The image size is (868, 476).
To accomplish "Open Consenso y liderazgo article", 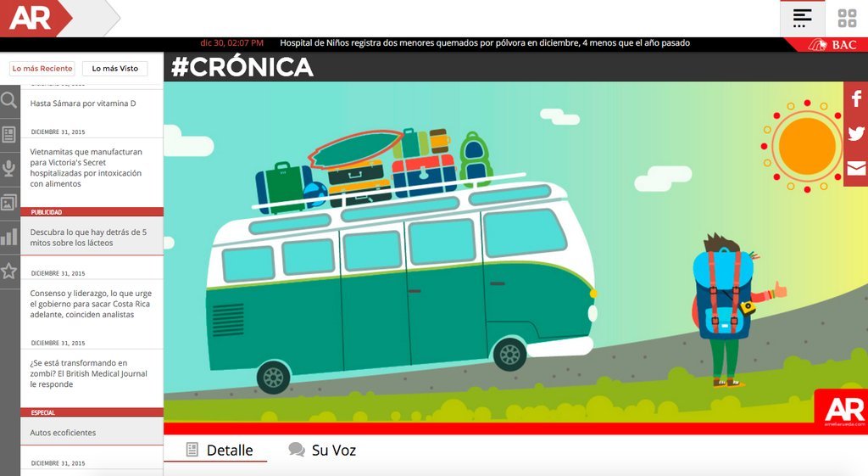I will tap(91, 304).
